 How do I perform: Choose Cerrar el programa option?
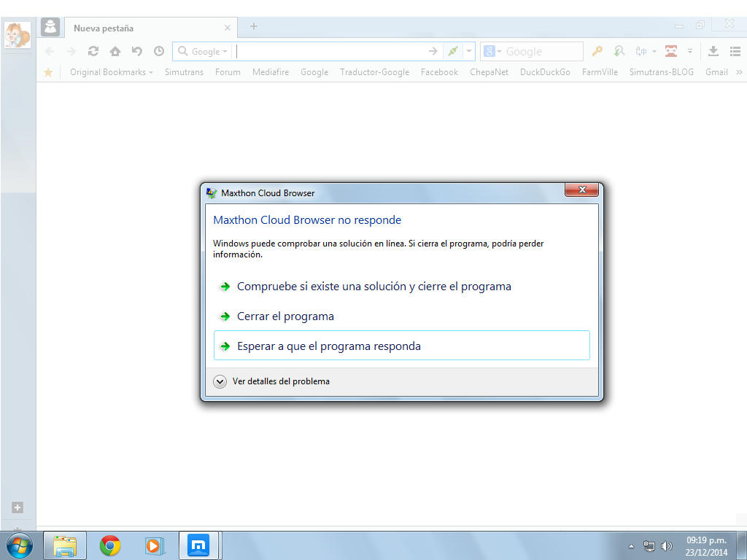[402, 316]
